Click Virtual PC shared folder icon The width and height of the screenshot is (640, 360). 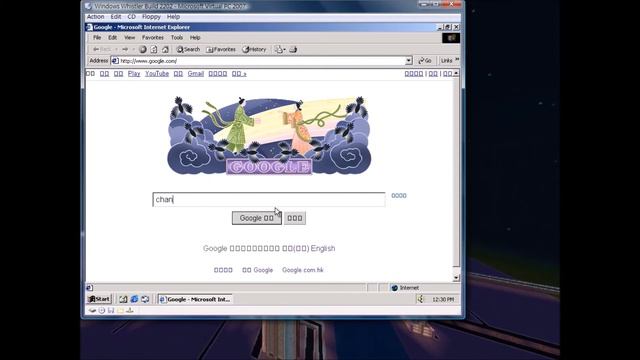pyautogui.click(x=120, y=311)
